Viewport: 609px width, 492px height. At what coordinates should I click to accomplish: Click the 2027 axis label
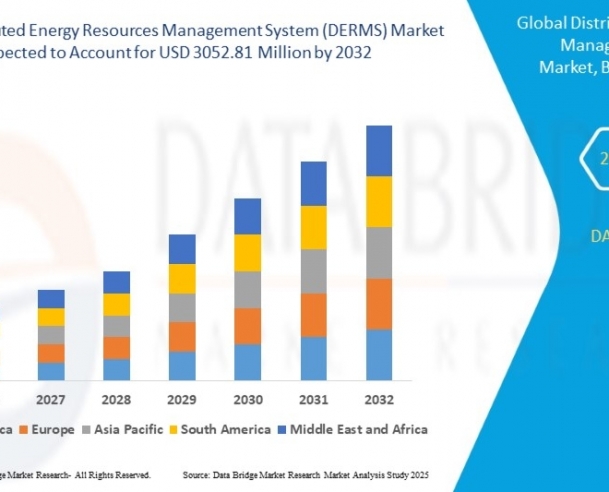51,400
